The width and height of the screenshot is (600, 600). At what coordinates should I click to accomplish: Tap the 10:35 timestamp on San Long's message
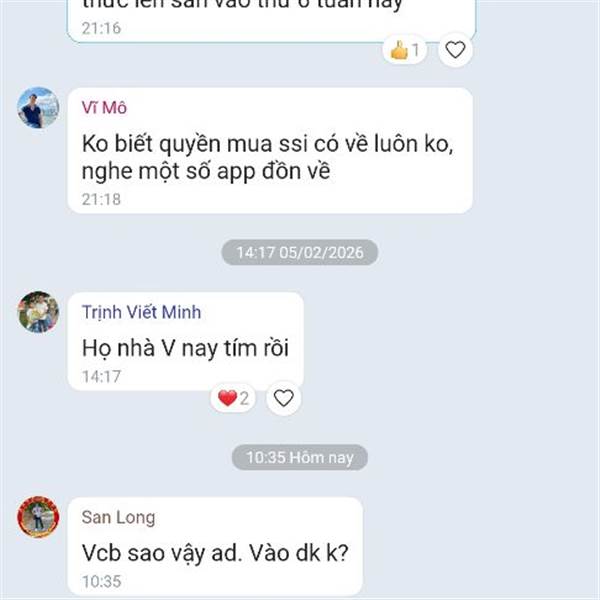pos(101,582)
